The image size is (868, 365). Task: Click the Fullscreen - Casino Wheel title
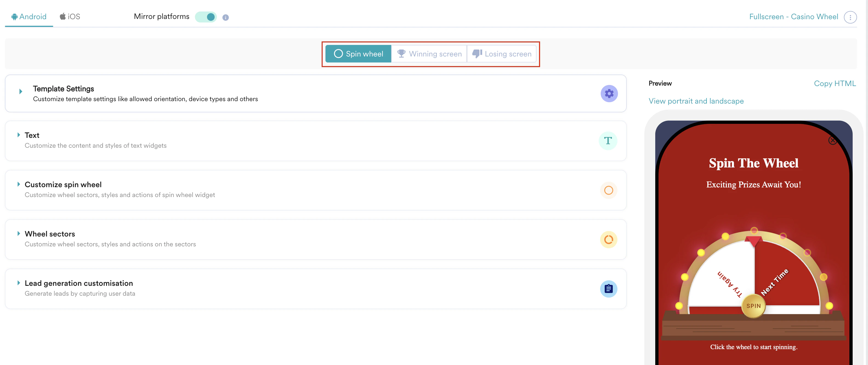point(793,16)
